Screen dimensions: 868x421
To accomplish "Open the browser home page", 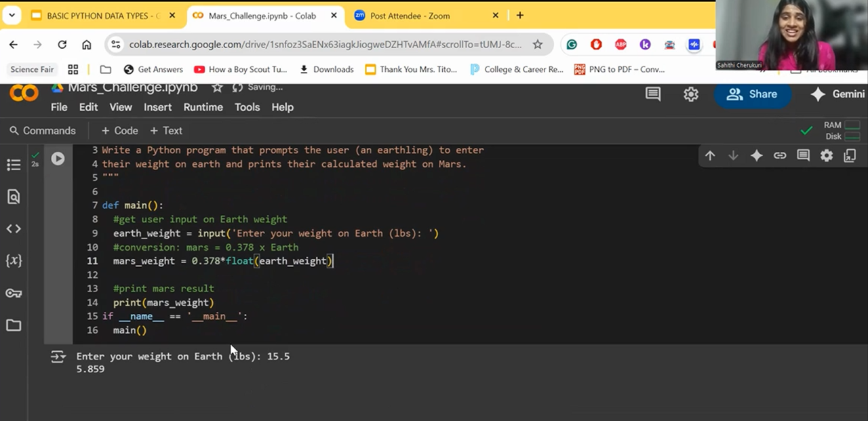I will click(x=86, y=45).
